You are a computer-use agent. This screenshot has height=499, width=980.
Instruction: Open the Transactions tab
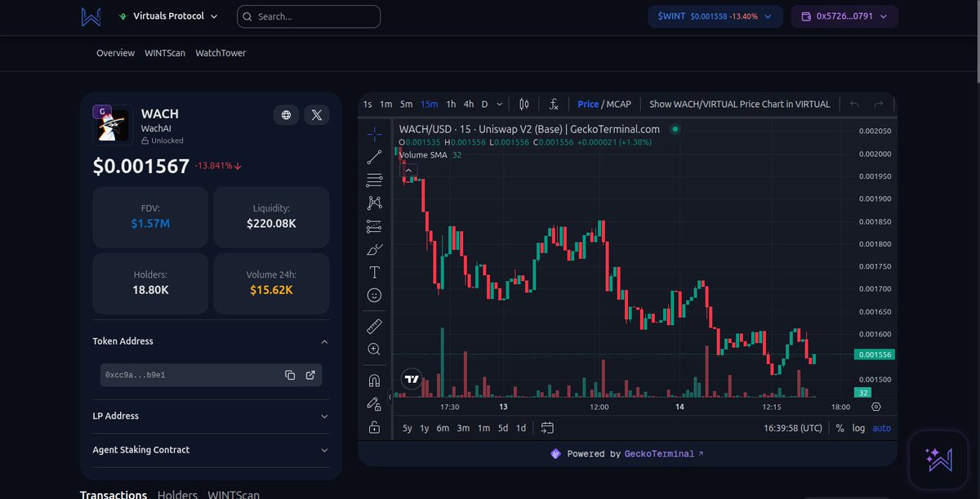(114, 494)
